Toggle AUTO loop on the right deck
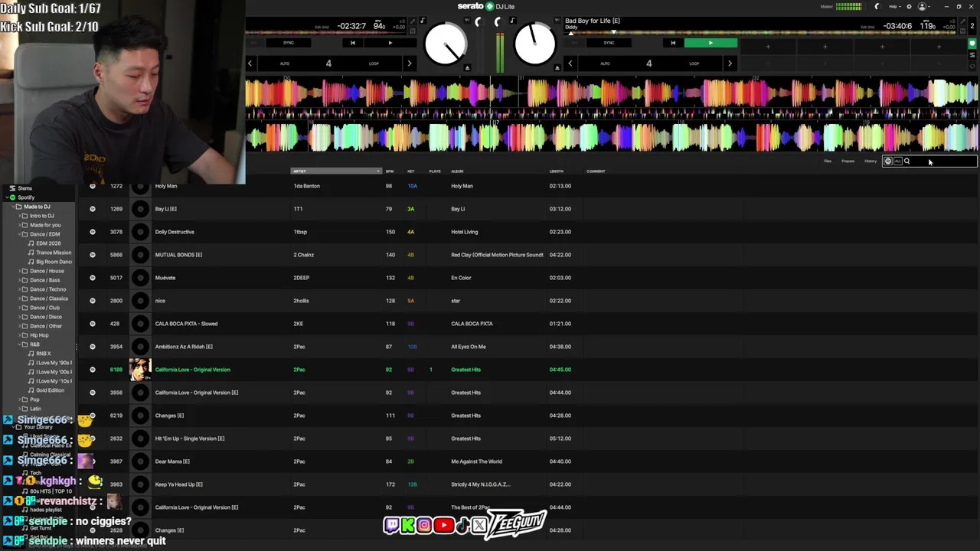 [605, 64]
